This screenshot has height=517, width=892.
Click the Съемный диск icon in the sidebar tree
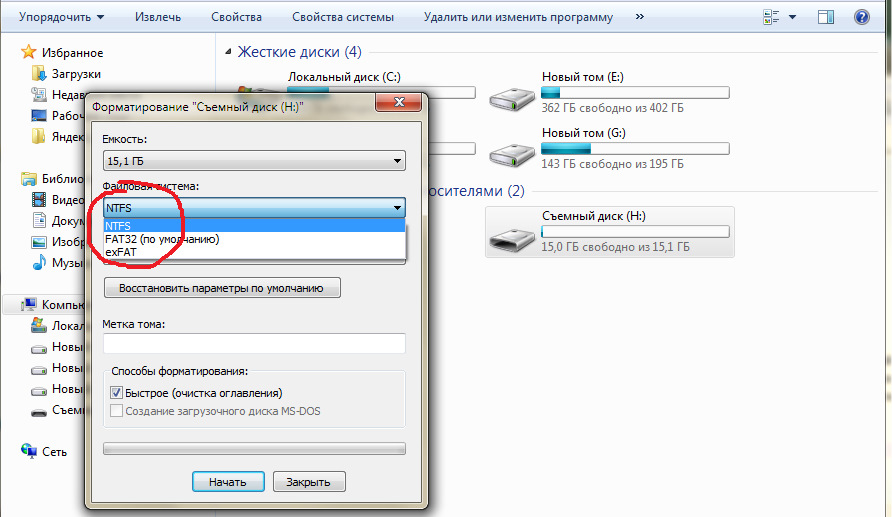[39, 412]
